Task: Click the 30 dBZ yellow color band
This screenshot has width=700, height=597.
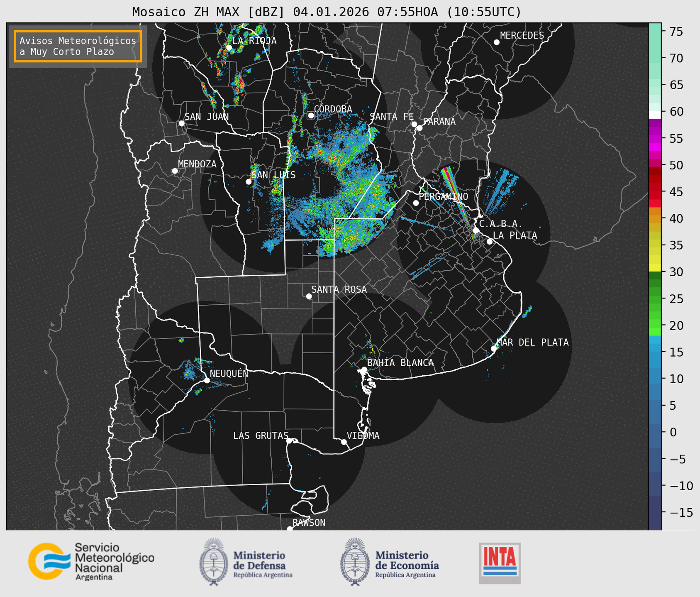Action: (x=654, y=268)
